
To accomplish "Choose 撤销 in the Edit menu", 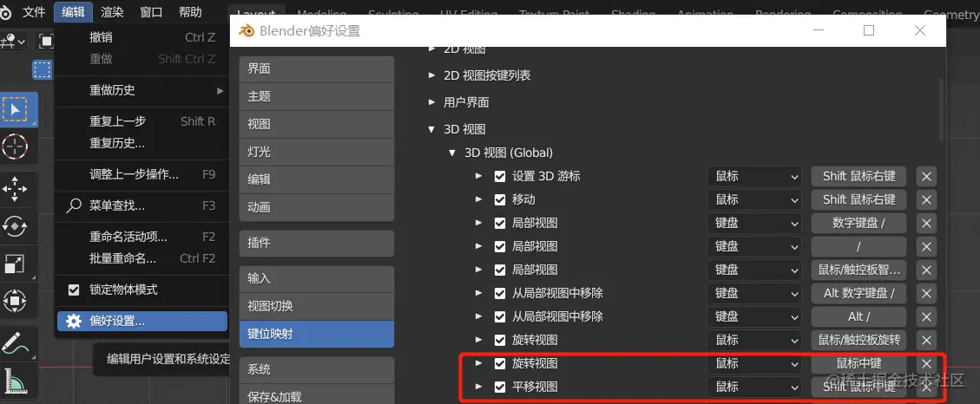I will (x=141, y=37).
